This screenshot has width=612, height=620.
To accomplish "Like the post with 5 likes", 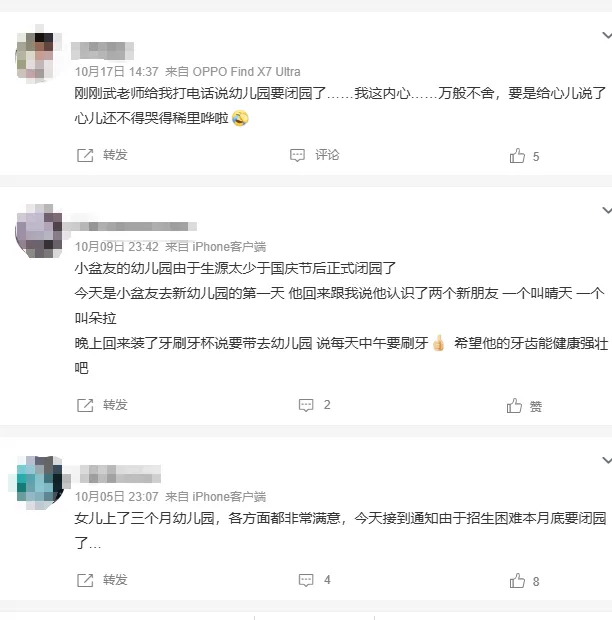I will (x=517, y=155).
